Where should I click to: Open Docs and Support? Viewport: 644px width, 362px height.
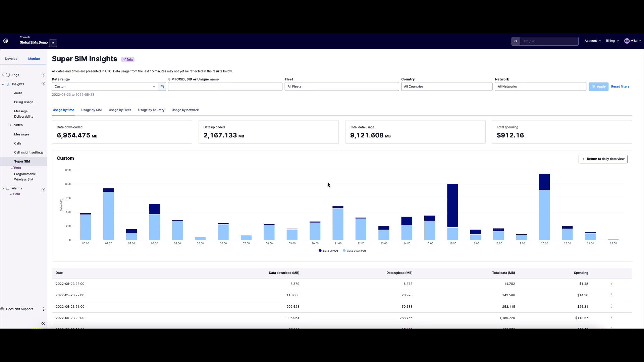pyautogui.click(x=19, y=309)
